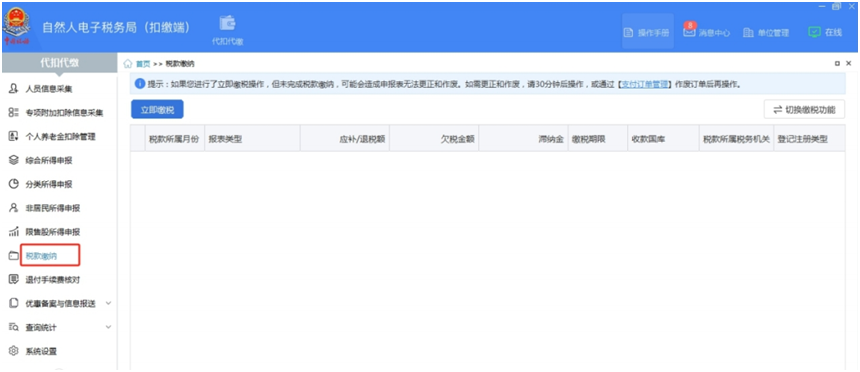Image resolution: width=860 pixels, height=372 pixels.
Task: Click the list icon beside 专项附加扣除信息采集
Action: click(14, 112)
